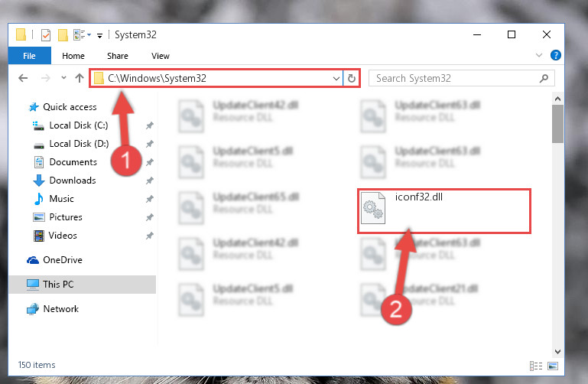Click the search magnifier icon
588x384 pixels.
[x=544, y=78]
